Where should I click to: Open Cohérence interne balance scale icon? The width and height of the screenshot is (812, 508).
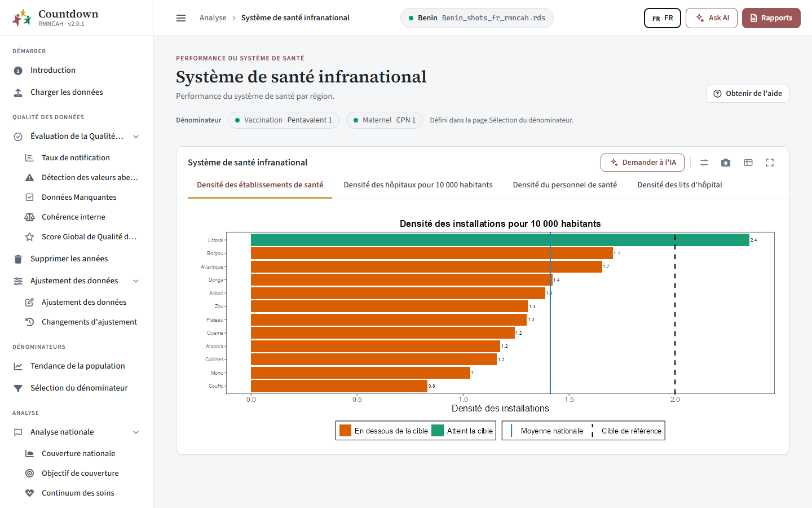[29, 217]
